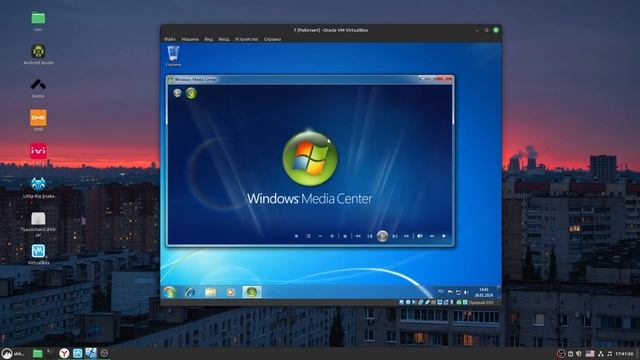The width and height of the screenshot is (640, 360).
Task: Click the Play button in Media Center
Action: [382, 236]
